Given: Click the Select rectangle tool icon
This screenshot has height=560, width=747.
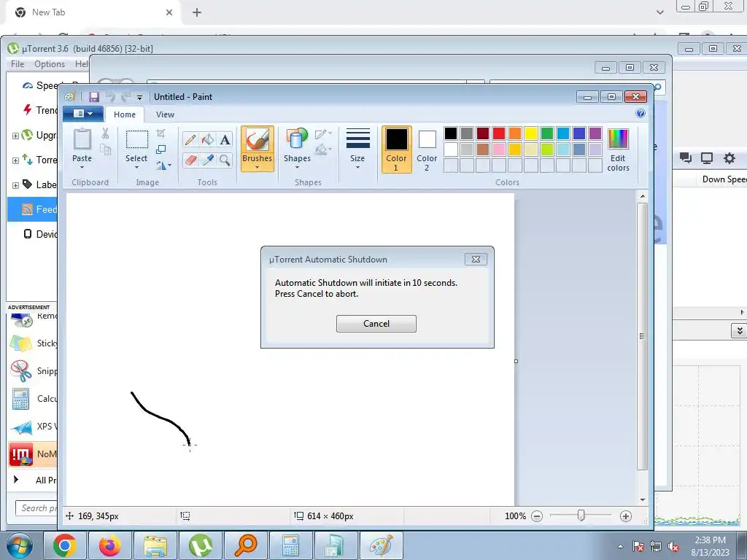Looking at the screenshot, I should point(136,140).
